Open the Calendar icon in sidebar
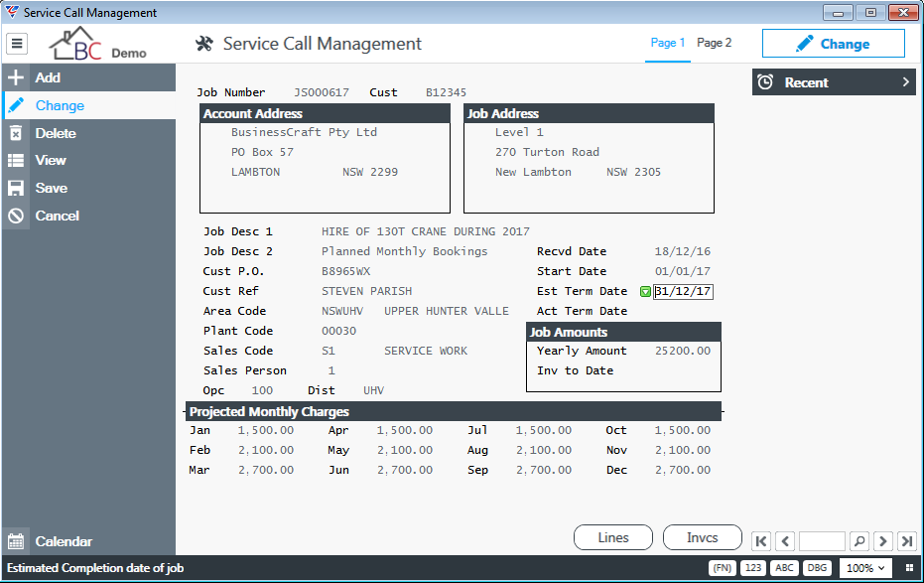Viewport: 924px width, 583px height. [16, 541]
